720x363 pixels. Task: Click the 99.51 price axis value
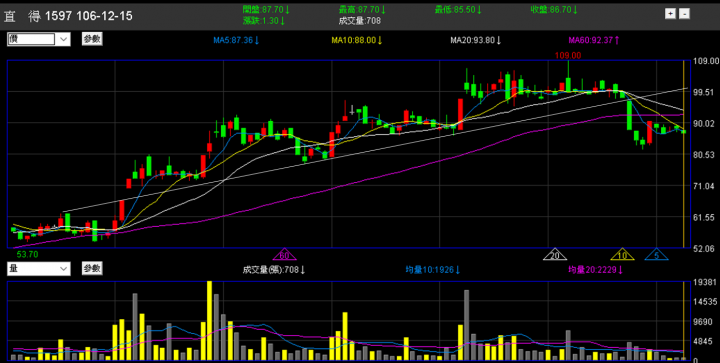click(704, 92)
